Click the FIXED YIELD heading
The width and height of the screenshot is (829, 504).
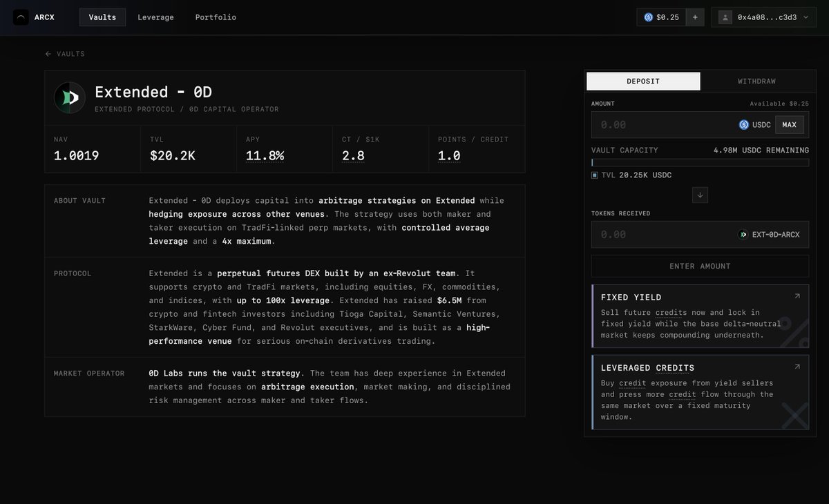(631, 298)
